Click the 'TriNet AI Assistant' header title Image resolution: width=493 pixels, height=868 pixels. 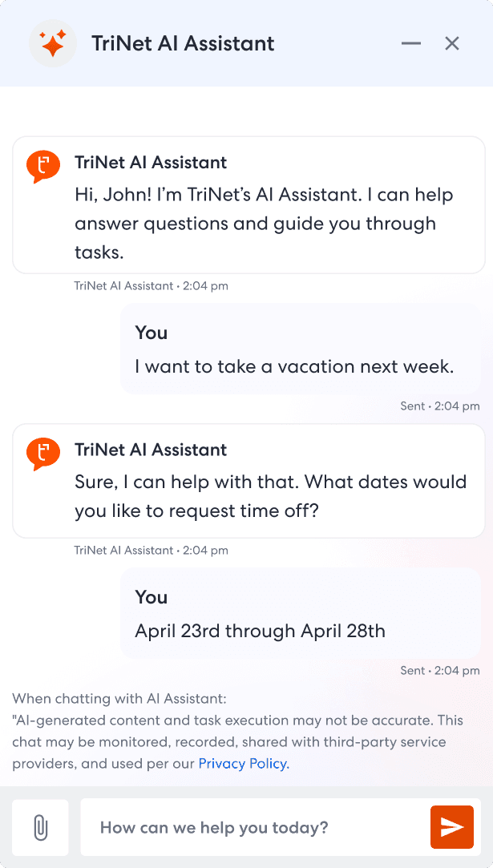tap(183, 43)
